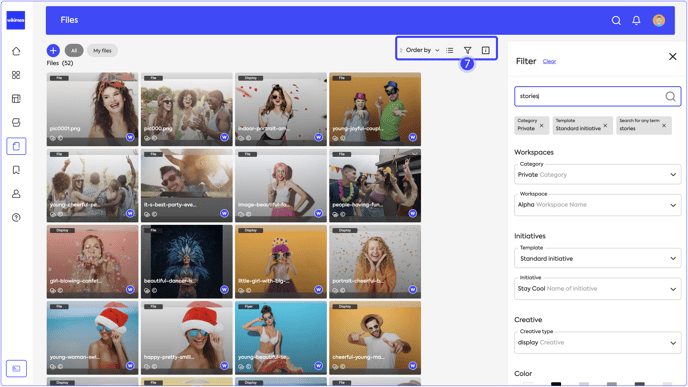This screenshot has width=688, height=387.
Task: Open the pic000.png thumbnail
Action: point(186,109)
